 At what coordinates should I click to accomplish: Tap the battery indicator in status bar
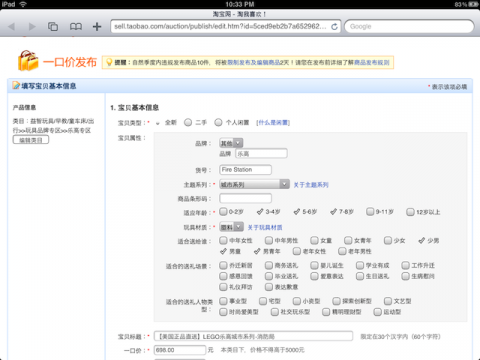473,4
